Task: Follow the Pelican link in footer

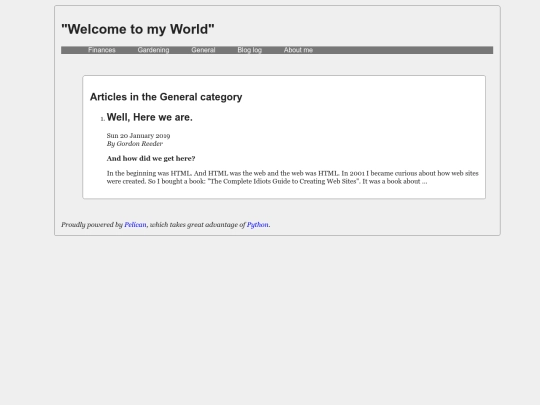Action: [135, 225]
